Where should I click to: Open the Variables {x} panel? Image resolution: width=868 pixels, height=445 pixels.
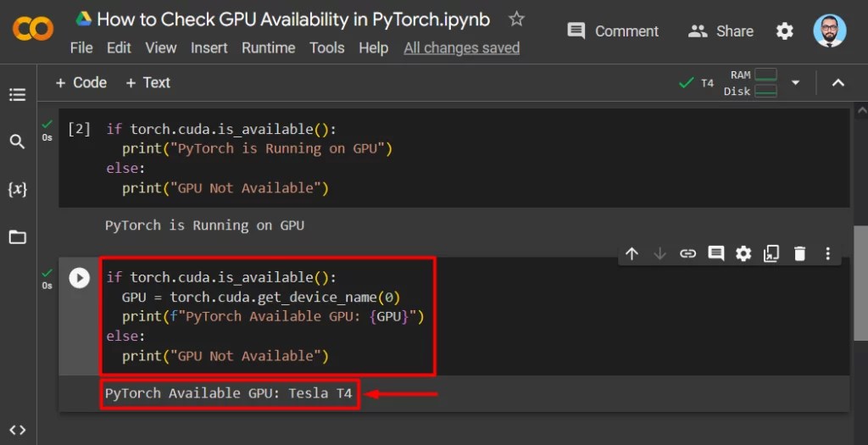pyautogui.click(x=17, y=189)
